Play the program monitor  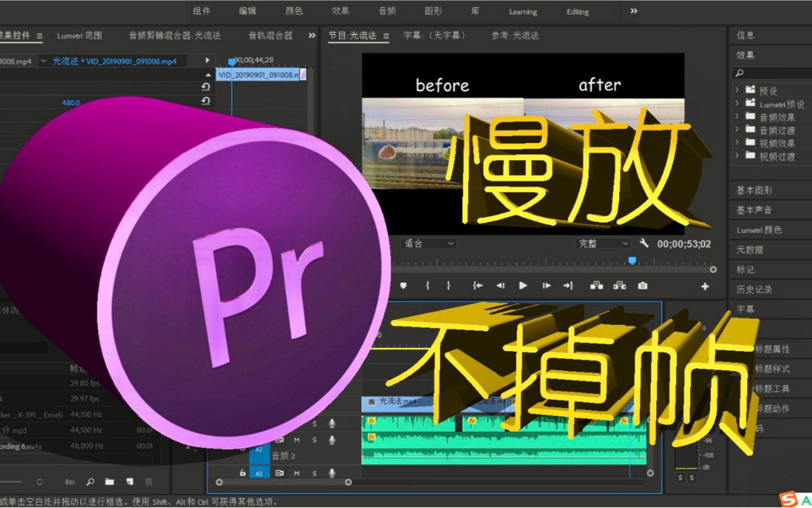[523, 285]
